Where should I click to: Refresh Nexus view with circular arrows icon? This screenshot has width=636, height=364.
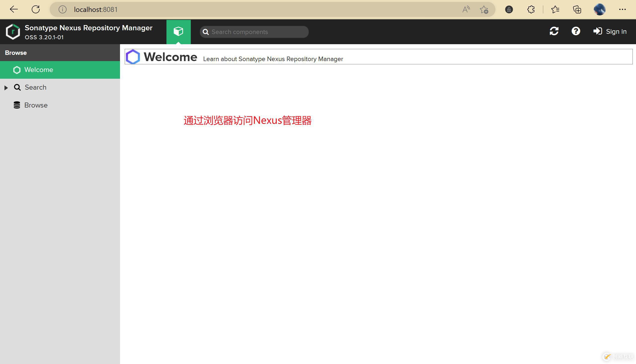pos(554,31)
